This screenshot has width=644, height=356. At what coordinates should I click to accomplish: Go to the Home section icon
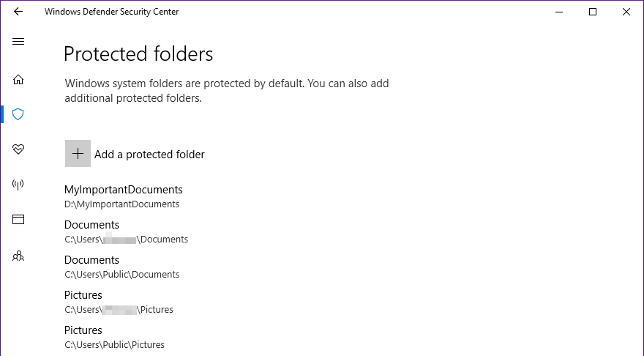[x=18, y=80]
